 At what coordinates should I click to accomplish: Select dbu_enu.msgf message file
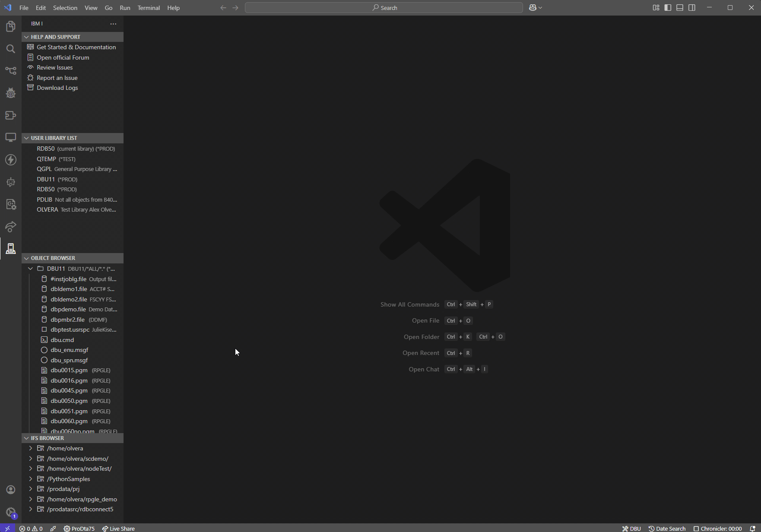[73, 350]
